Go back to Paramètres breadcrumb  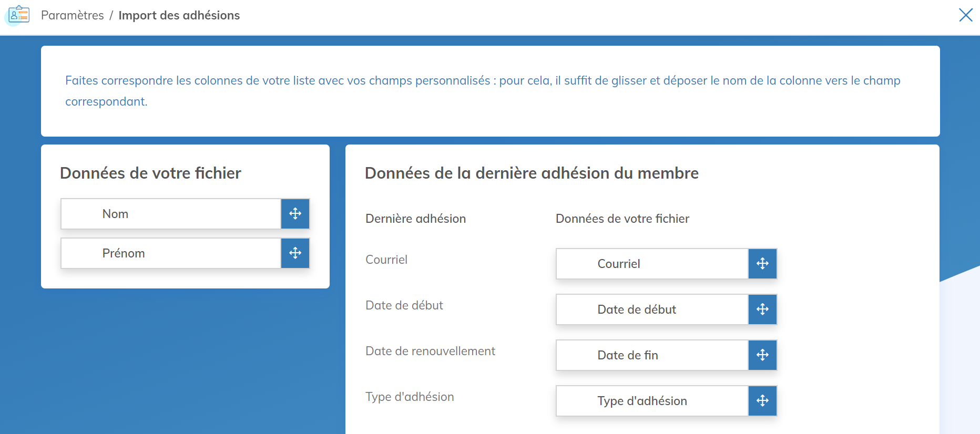(73, 15)
